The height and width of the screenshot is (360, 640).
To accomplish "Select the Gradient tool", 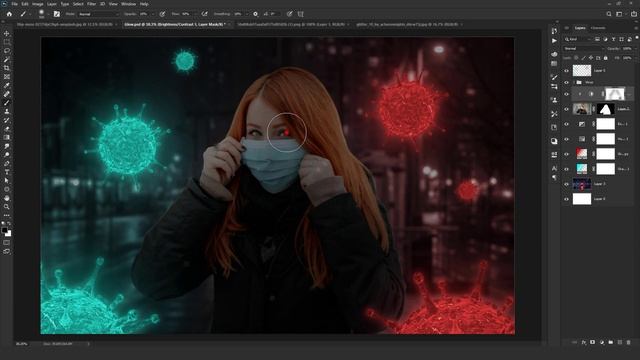I will pyautogui.click(x=7, y=137).
